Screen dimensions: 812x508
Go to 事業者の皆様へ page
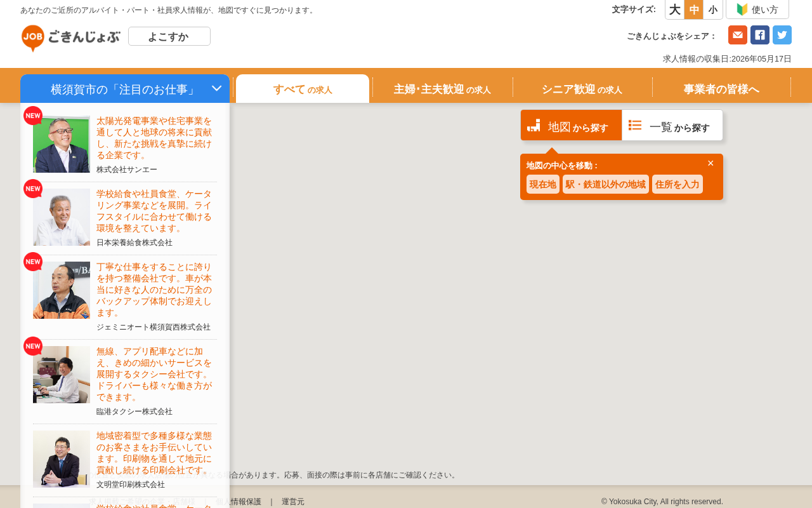tap(721, 89)
